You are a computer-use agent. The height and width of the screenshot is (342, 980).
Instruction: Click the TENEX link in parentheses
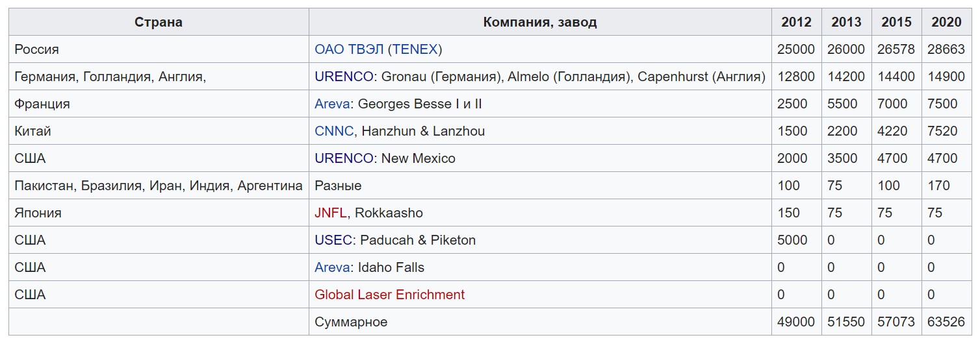click(415, 49)
